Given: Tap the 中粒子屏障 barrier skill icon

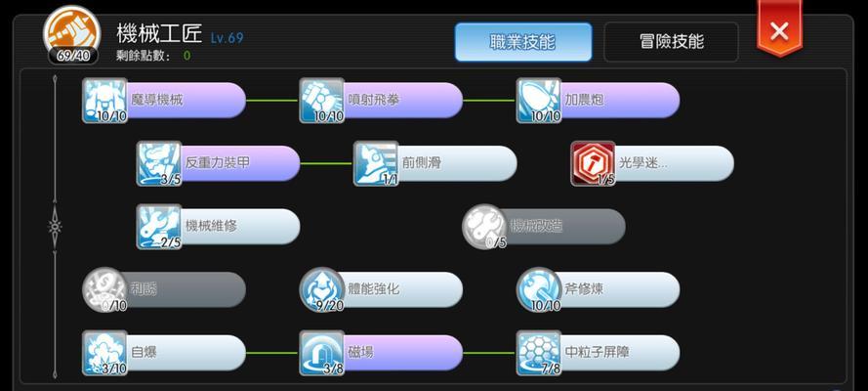Looking at the screenshot, I should pos(539,353).
